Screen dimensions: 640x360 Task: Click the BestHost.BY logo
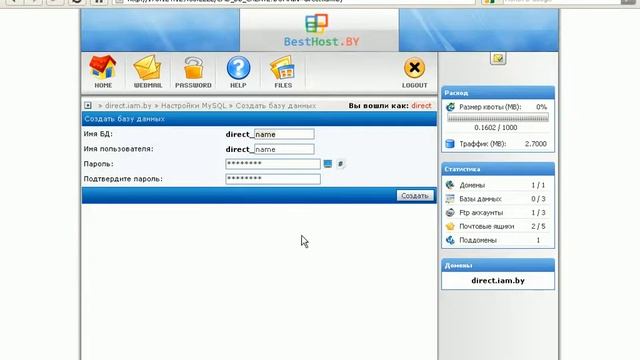tap(321, 31)
